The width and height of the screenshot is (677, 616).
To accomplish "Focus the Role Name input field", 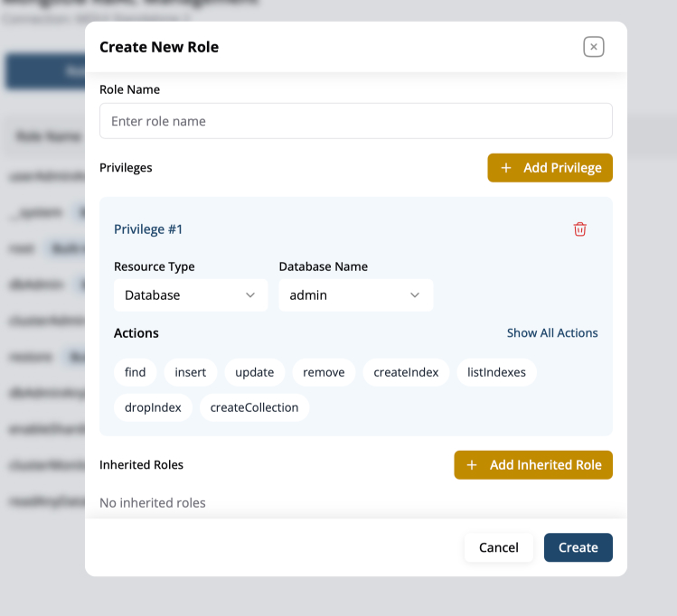I will [x=355, y=121].
